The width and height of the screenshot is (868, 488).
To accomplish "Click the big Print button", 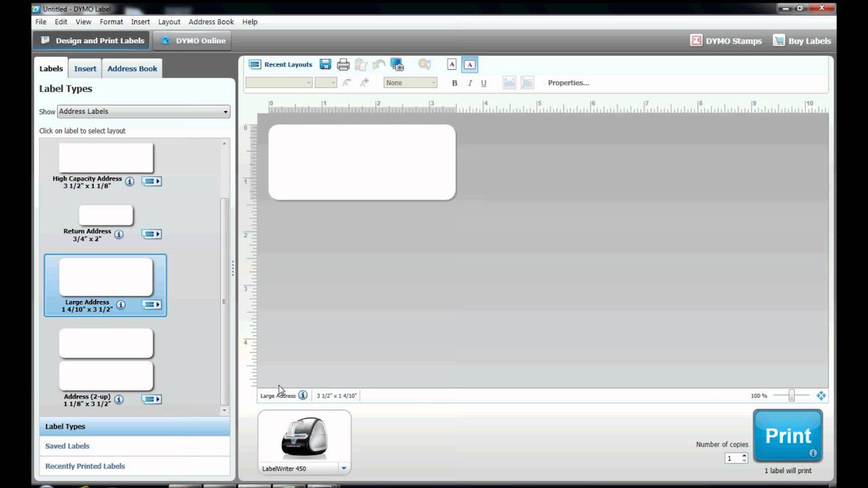I will coord(788,436).
